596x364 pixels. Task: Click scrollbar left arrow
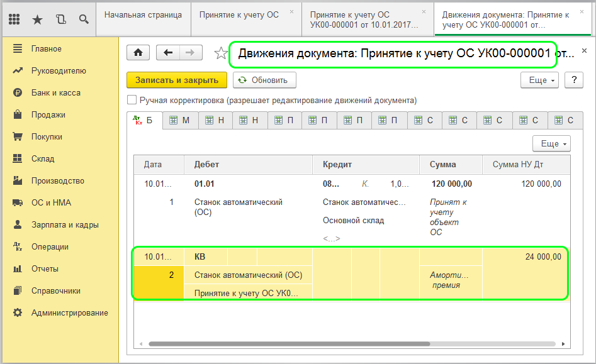click(141, 344)
